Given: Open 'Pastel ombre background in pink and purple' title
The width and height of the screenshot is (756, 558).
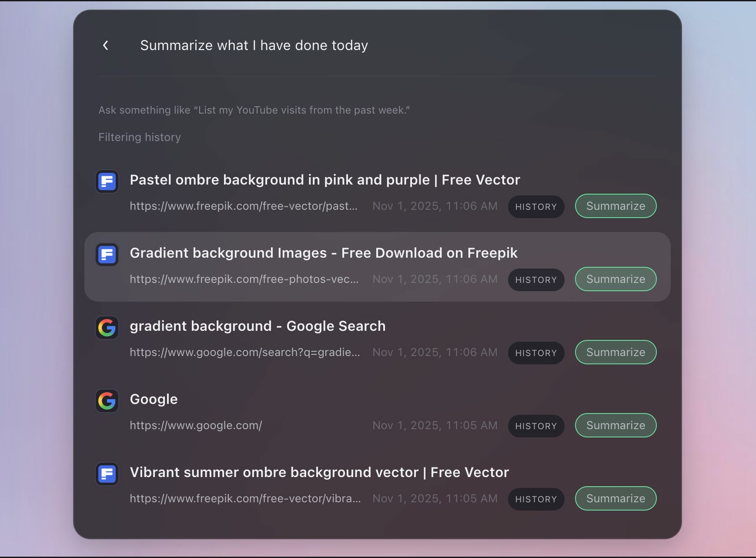Looking at the screenshot, I should pyautogui.click(x=325, y=180).
